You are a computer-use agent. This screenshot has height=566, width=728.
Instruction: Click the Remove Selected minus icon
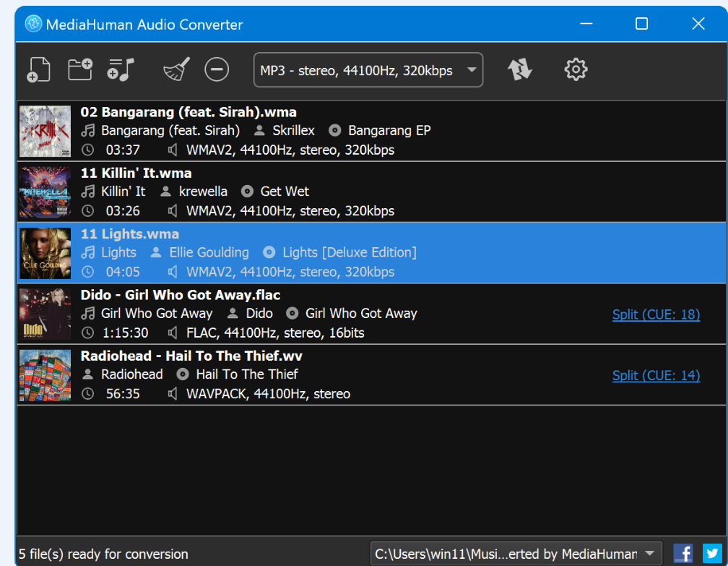pos(216,69)
